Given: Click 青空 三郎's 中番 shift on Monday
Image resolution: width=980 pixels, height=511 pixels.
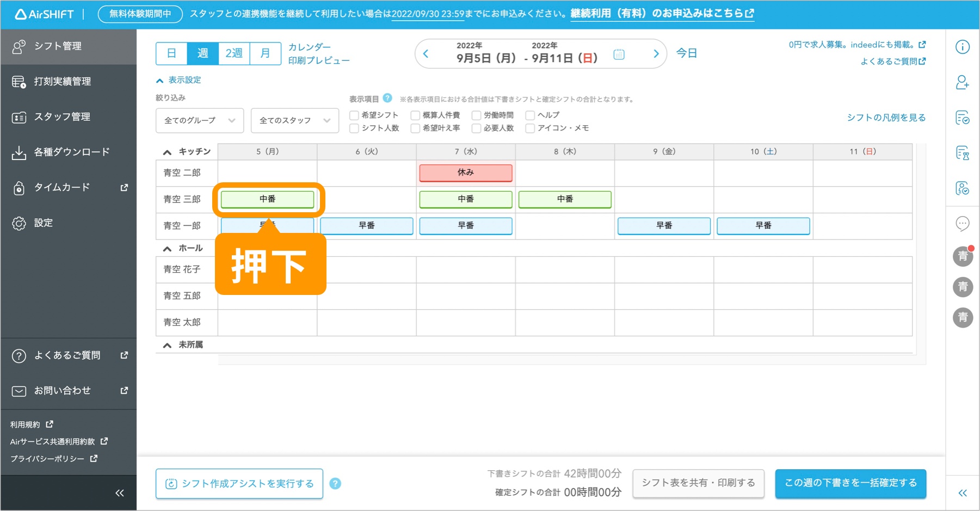Looking at the screenshot, I should 267,199.
